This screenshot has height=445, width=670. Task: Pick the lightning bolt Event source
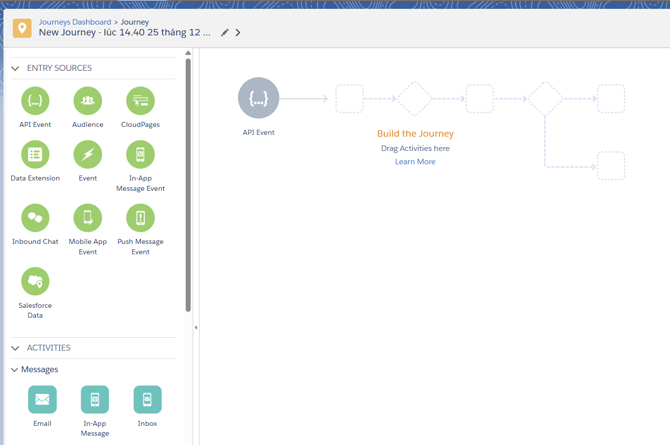coord(88,154)
